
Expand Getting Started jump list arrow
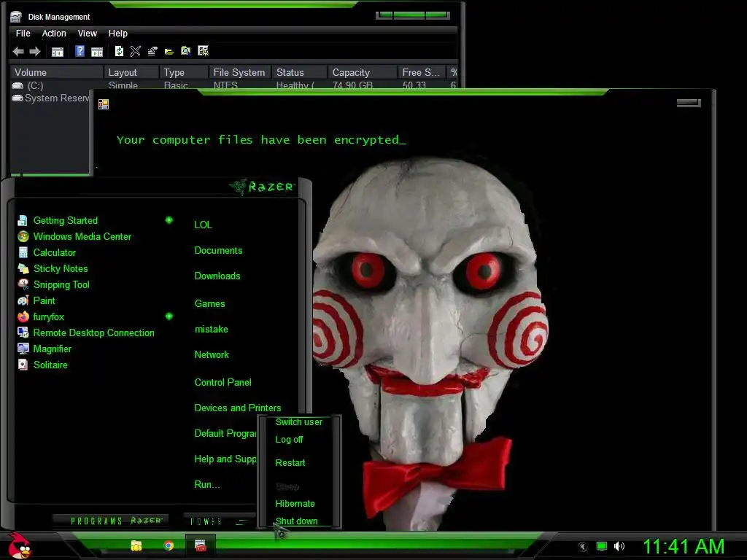169,220
